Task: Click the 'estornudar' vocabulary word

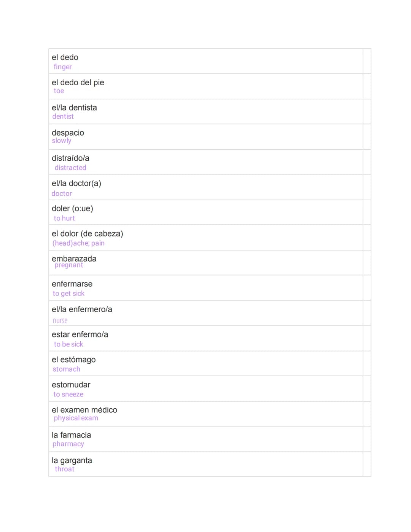Action: pos(71,385)
